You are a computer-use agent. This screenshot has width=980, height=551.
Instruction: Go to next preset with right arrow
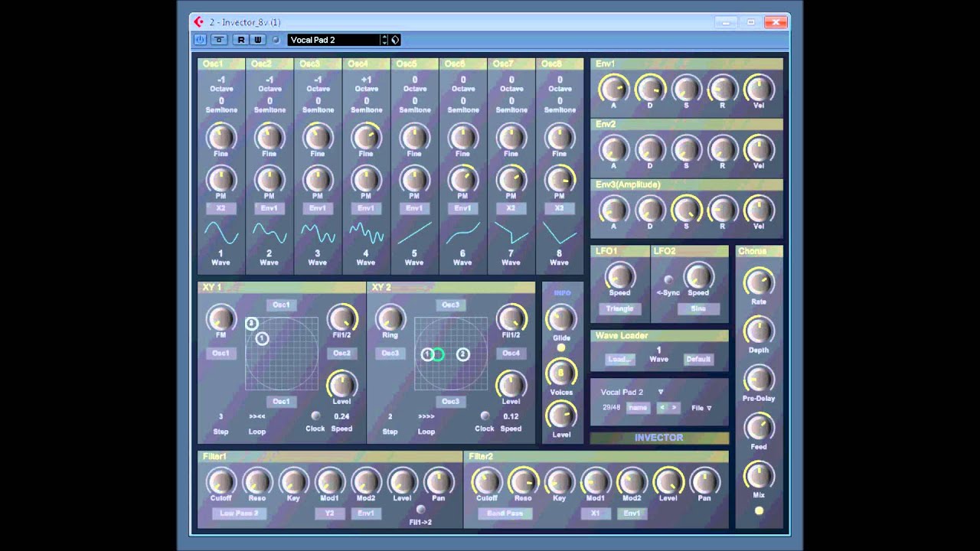[674, 408]
